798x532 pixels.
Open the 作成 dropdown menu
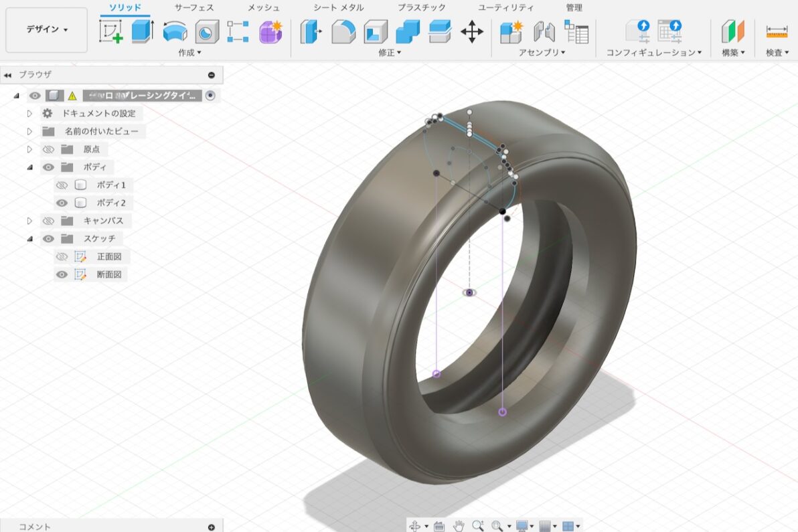coord(189,52)
